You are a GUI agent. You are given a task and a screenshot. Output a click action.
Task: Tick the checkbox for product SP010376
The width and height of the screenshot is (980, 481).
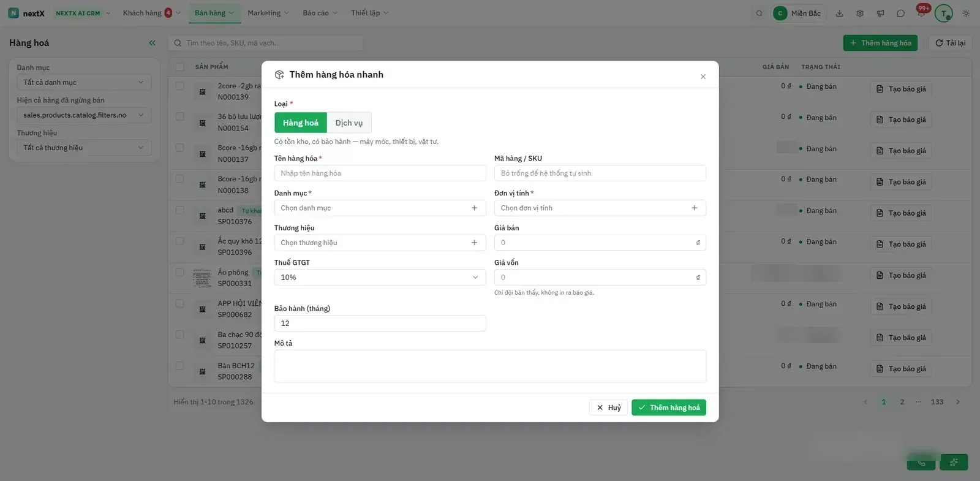coord(179,210)
